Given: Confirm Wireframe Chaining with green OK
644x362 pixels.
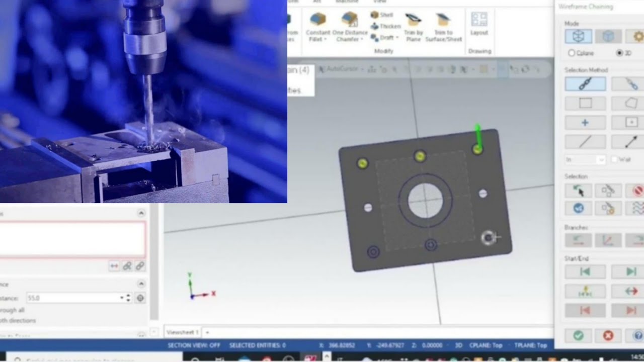Looking at the screenshot, I should click(578, 335).
